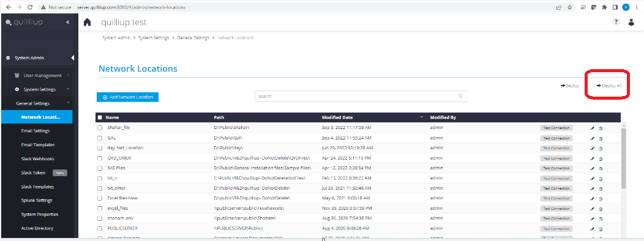Delete Excel files-New trash icon
Image resolution: width=644 pixels, height=241 pixels.
(x=601, y=199)
